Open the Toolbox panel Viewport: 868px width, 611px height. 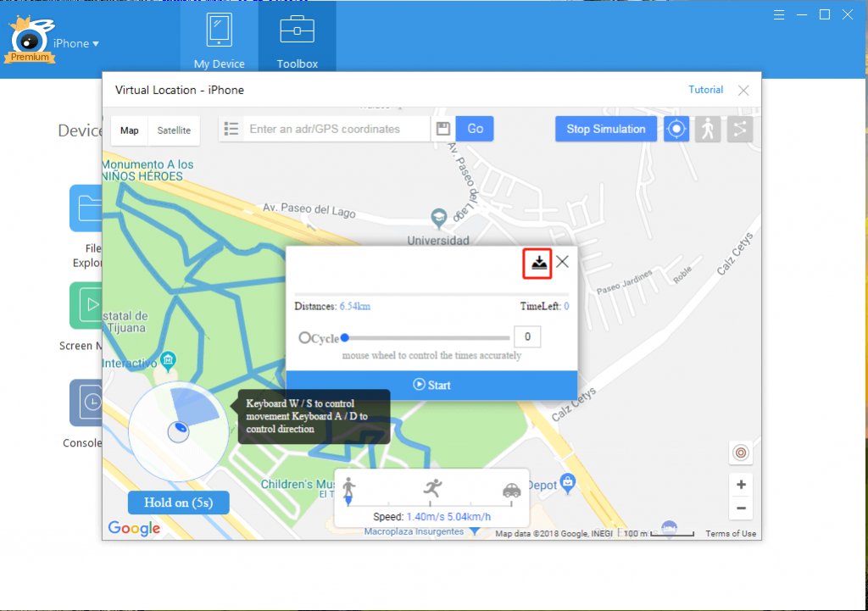click(x=297, y=36)
